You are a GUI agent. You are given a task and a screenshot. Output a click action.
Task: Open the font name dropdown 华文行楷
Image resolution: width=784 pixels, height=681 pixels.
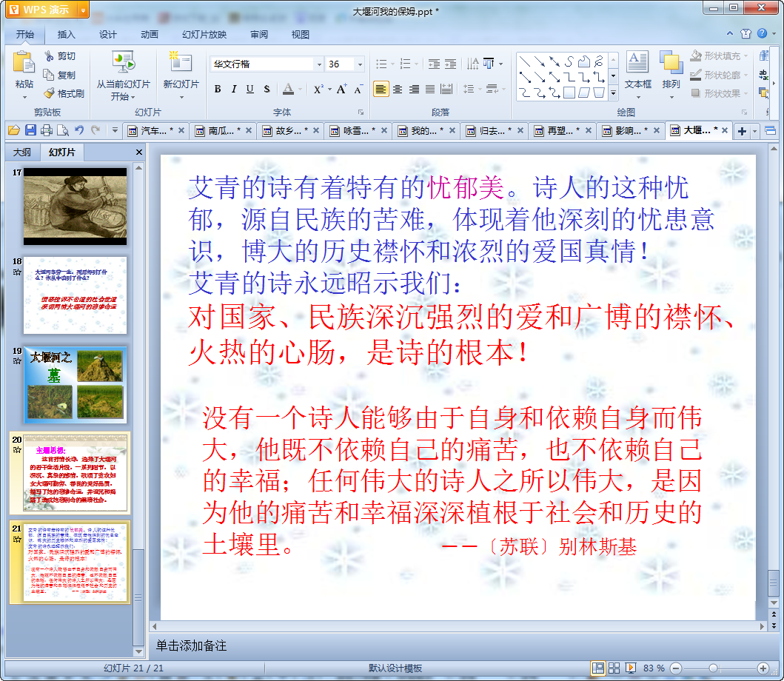click(319, 64)
